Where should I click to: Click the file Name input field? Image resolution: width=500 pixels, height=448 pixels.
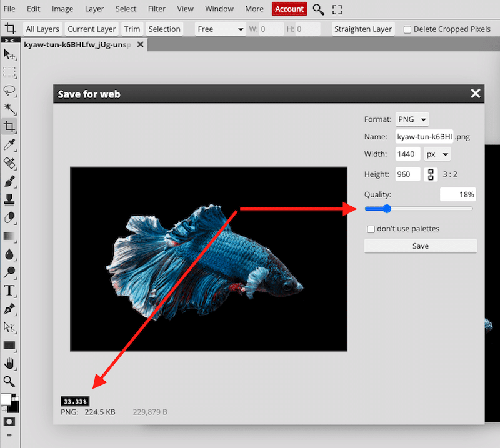tap(424, 136)
